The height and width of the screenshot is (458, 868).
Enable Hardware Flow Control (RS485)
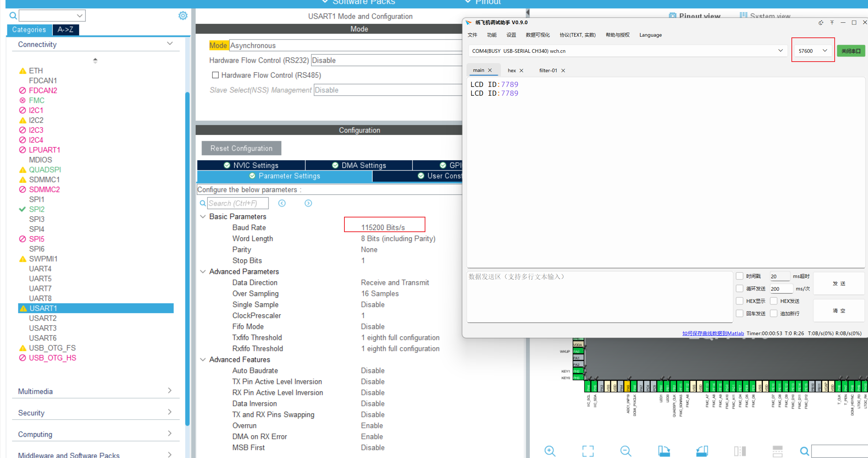215,75
